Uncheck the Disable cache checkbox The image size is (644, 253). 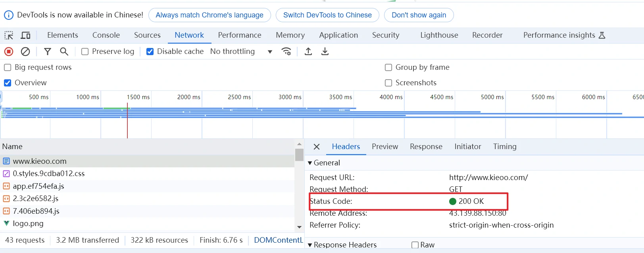[x=150, y=52]
